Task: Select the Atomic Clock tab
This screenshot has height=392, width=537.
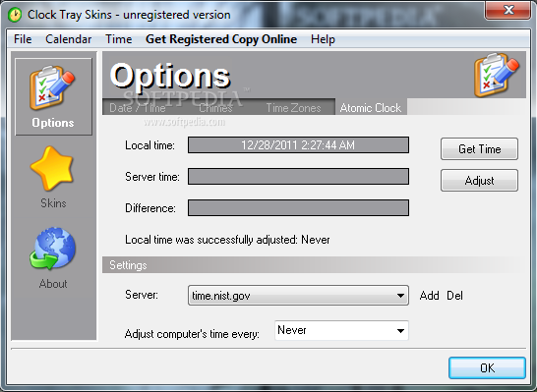Action: click(371, 108)
